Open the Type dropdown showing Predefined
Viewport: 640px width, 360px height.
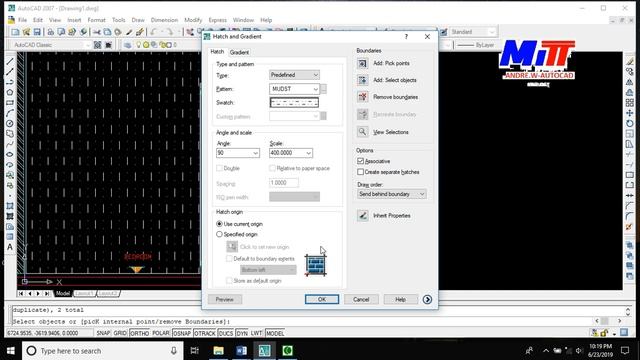coord(294,75)
